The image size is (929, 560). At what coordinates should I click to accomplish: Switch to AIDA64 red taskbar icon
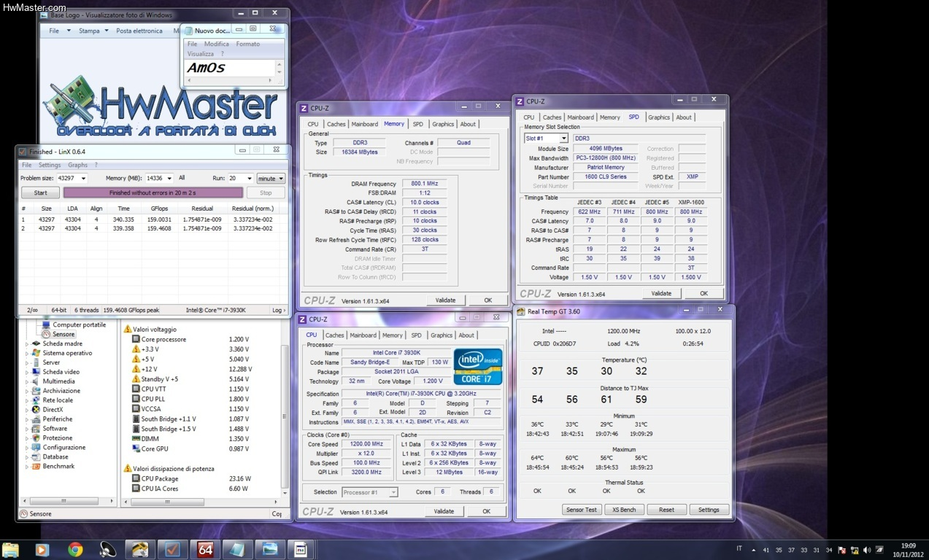click(x=205, y=550)
